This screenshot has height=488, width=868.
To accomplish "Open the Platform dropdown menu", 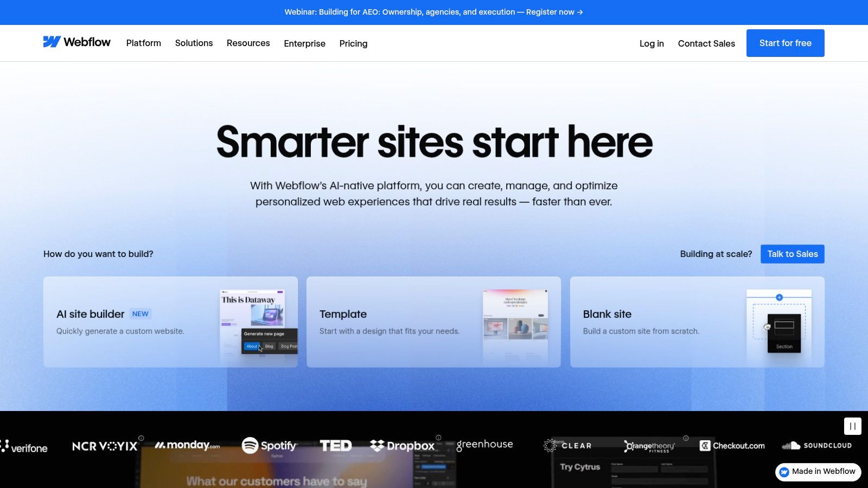I will coord(143,43).
